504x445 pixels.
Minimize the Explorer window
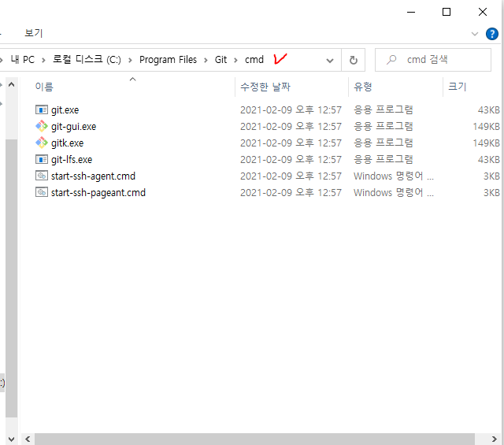[411, 13]
